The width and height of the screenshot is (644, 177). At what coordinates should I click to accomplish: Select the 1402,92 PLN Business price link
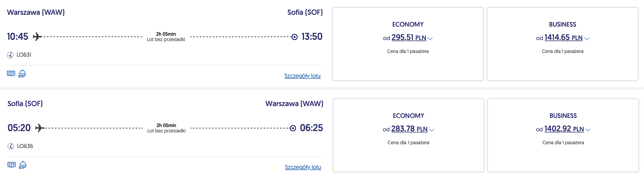coord(564,129)
